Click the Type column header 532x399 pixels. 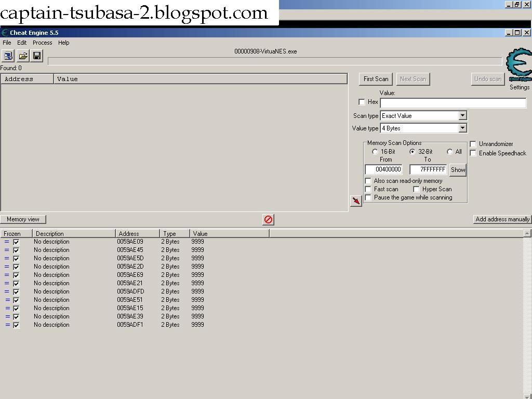coord(175,234)
